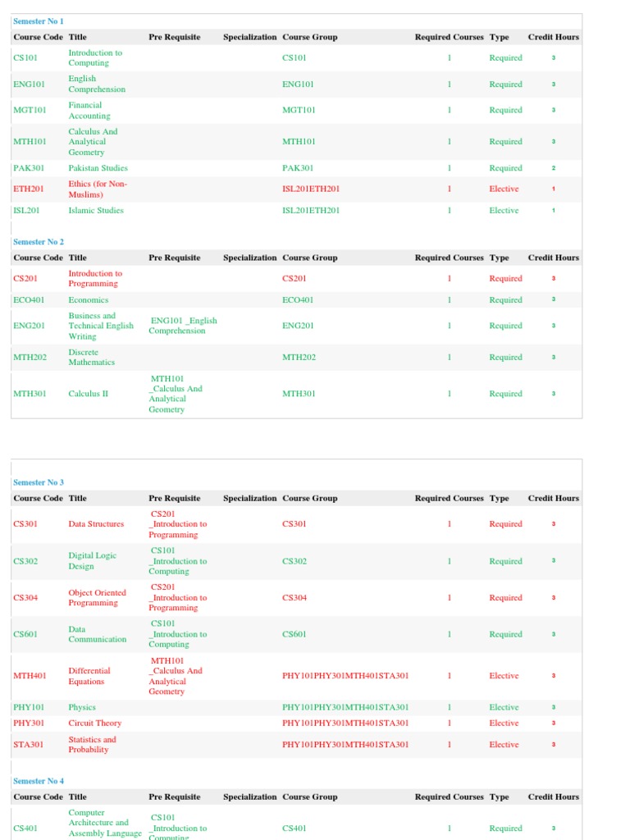The width and height of the screenshot is (630, 840).
Task: Click Credit Hours header in Semester 1 table
Action: point(554,37)
